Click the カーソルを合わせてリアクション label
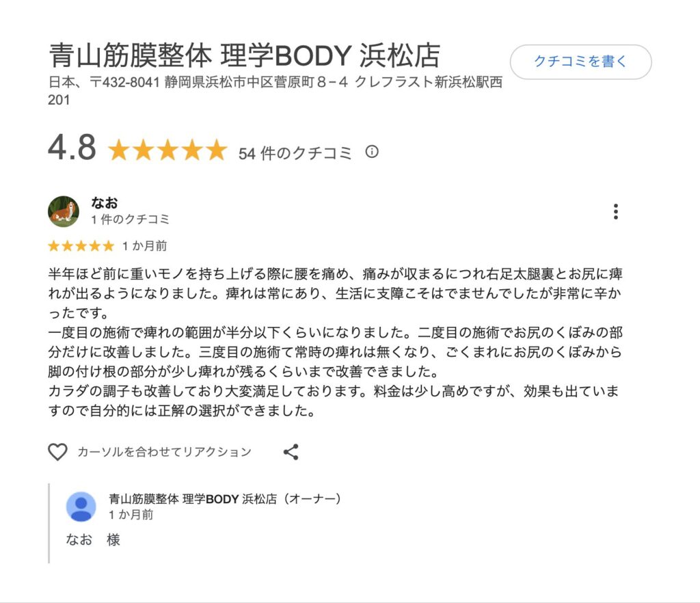Image resolution: width=700 pixels, height=603 pixels. click(x=165, y=452)
